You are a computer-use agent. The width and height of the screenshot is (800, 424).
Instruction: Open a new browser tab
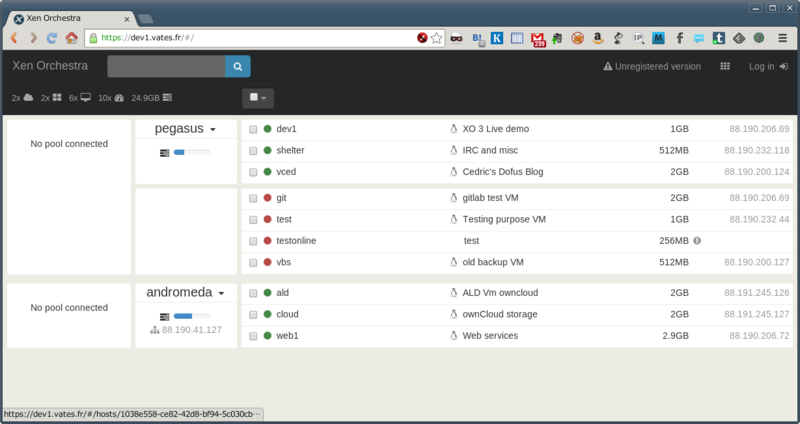coord(145,19)
